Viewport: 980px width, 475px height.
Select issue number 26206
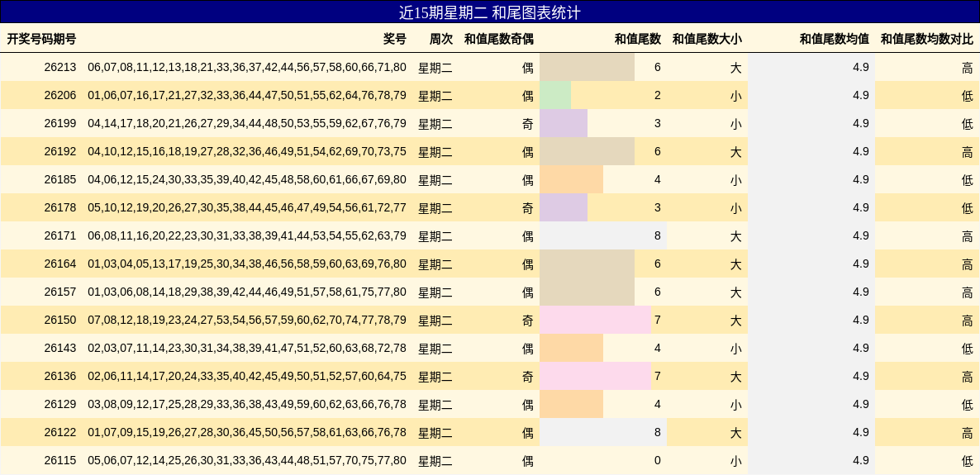click(60, 95)
